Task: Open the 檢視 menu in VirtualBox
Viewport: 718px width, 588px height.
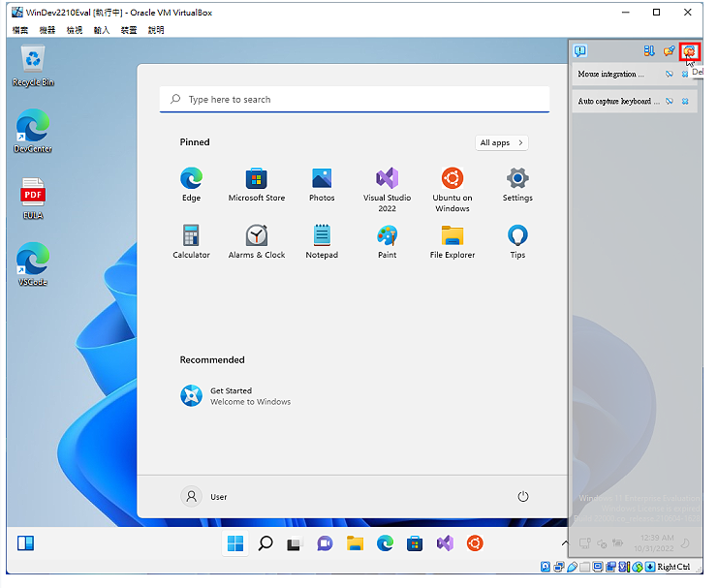Action: [75, 30]
